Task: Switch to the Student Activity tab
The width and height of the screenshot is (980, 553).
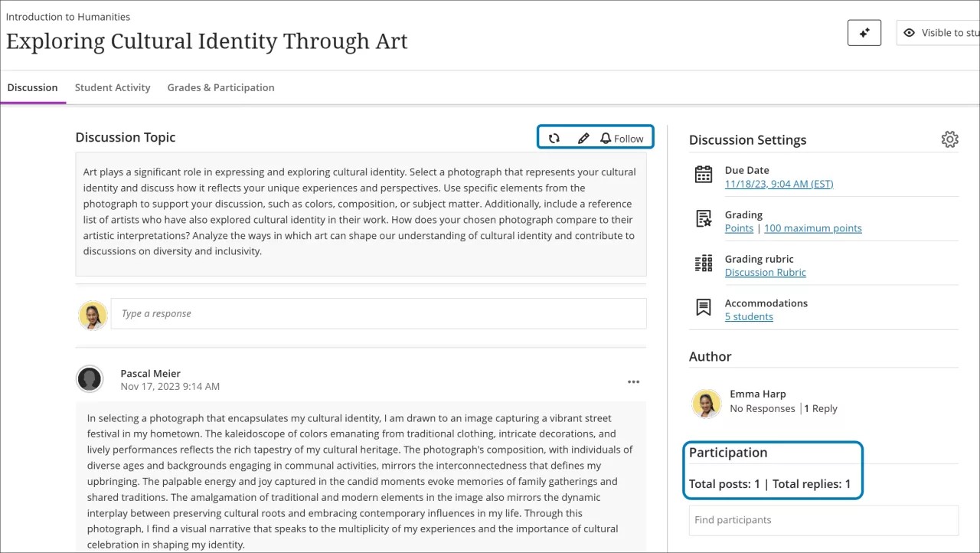Action: pyautogui.click(x=112, y=87)
